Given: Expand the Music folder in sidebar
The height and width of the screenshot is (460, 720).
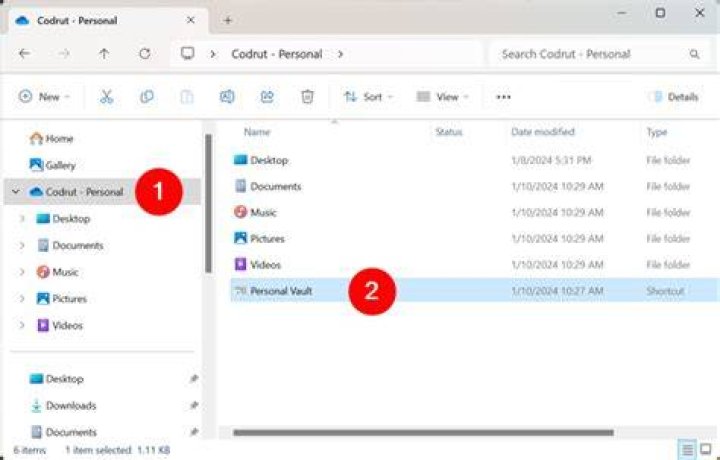Looking at the screenshot, I should [x=22, y=272].
